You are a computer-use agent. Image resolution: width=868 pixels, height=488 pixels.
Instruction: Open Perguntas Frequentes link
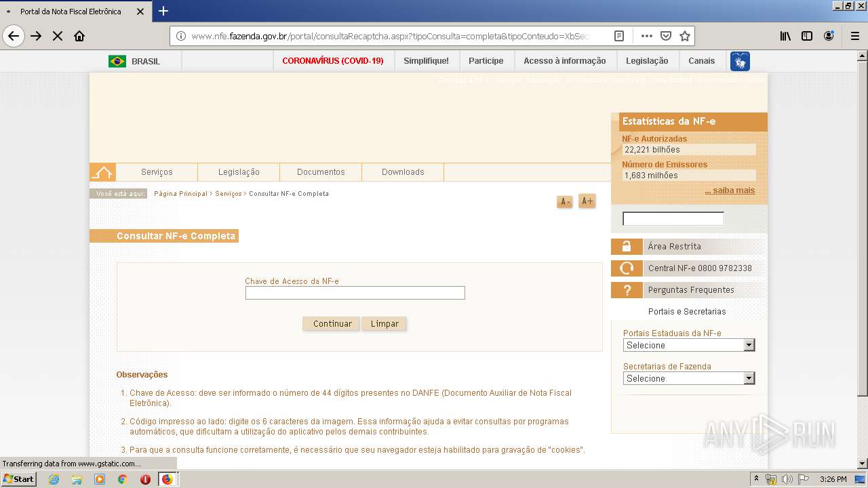pos(691,290)
